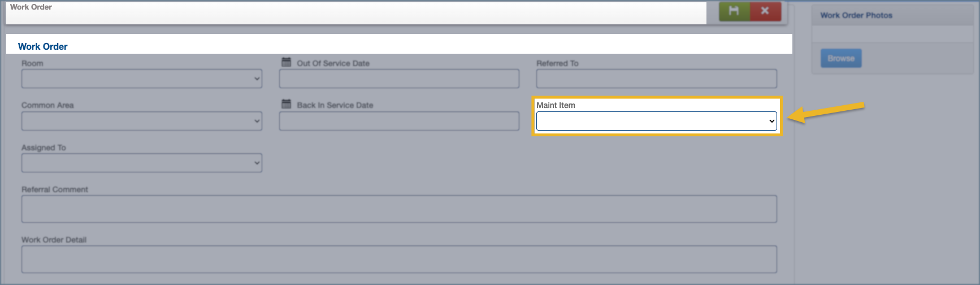Click the Out Of Service Date calendar icon
980x285 pixels.
[x=287, y=62]
